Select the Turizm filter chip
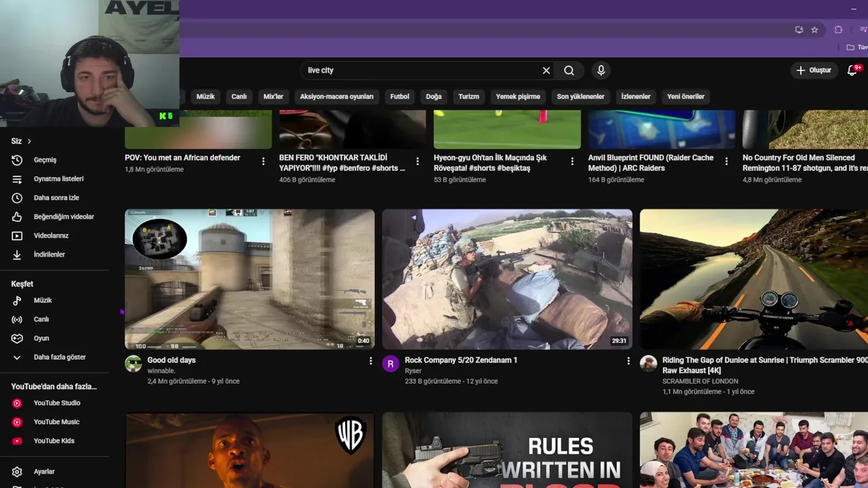Screen dimensions: 868x488 click(469, 96)
